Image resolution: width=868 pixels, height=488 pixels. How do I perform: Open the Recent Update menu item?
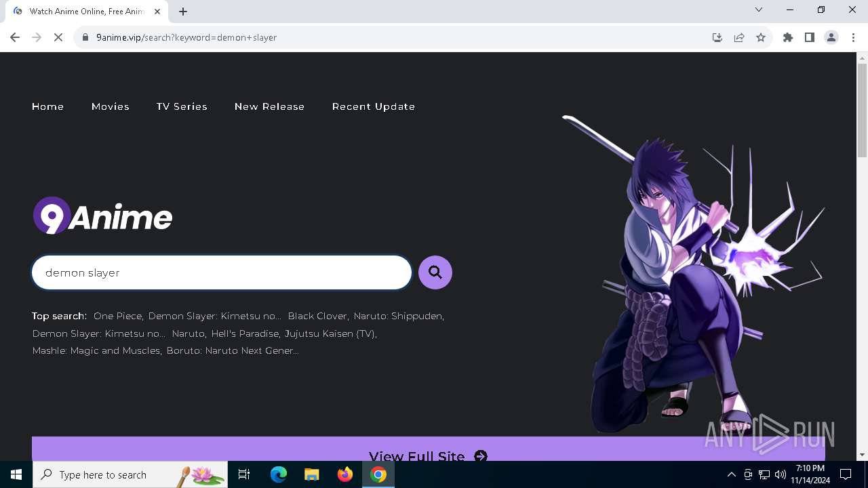pos(374,106)
